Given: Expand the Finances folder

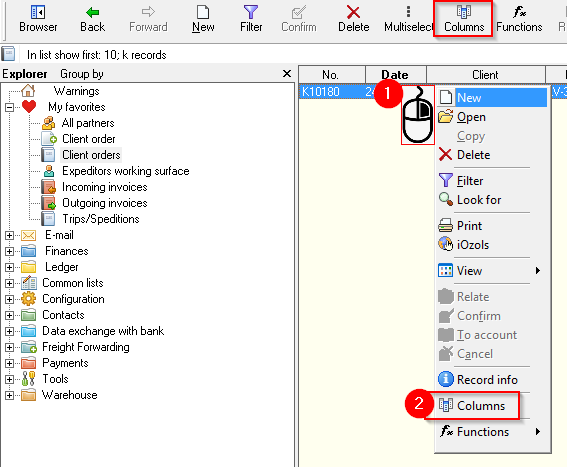Looking at the screenshot, I should click(10, 251).
